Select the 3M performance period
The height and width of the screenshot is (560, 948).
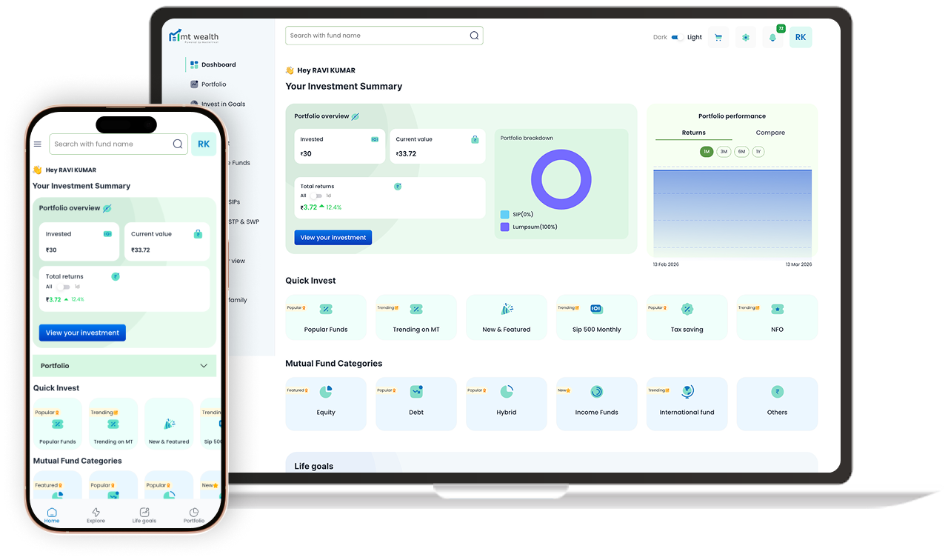[x=724, y=152]
